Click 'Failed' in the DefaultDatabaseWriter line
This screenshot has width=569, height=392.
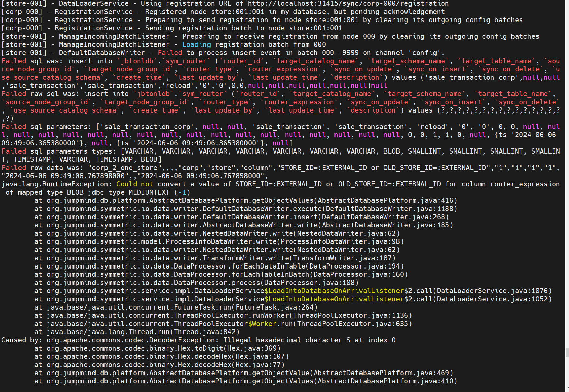(x=170, y=53)
